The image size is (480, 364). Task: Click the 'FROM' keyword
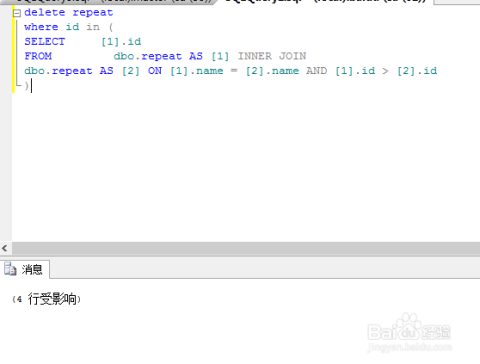[38, 56]
